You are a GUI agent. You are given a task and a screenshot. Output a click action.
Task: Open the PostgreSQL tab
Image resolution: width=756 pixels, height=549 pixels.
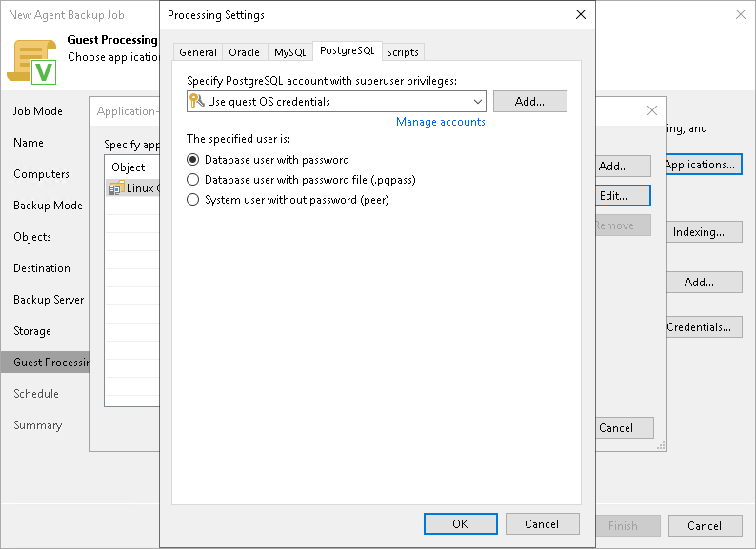[x=348, y=50]
